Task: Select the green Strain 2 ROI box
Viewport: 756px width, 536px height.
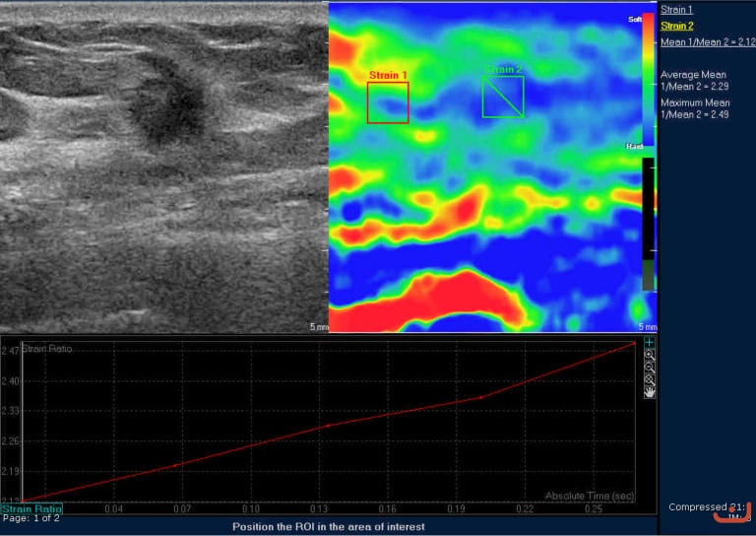Action: point(503,97)
